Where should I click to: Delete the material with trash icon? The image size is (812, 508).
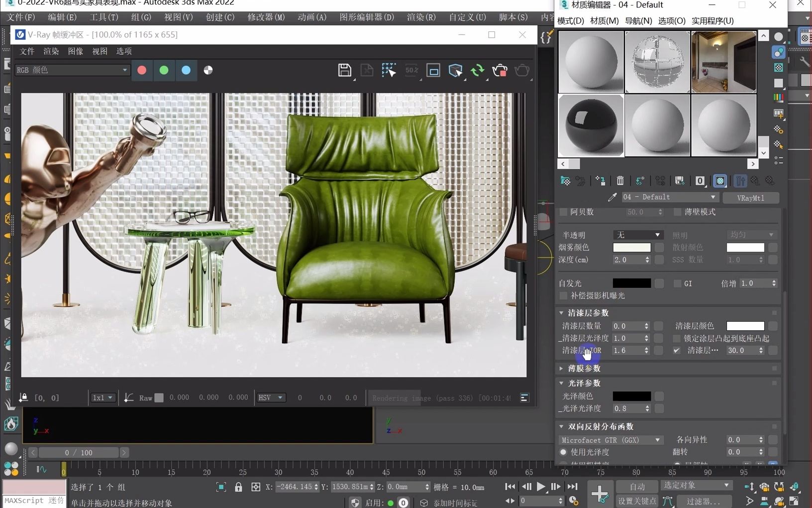(620, 181)
